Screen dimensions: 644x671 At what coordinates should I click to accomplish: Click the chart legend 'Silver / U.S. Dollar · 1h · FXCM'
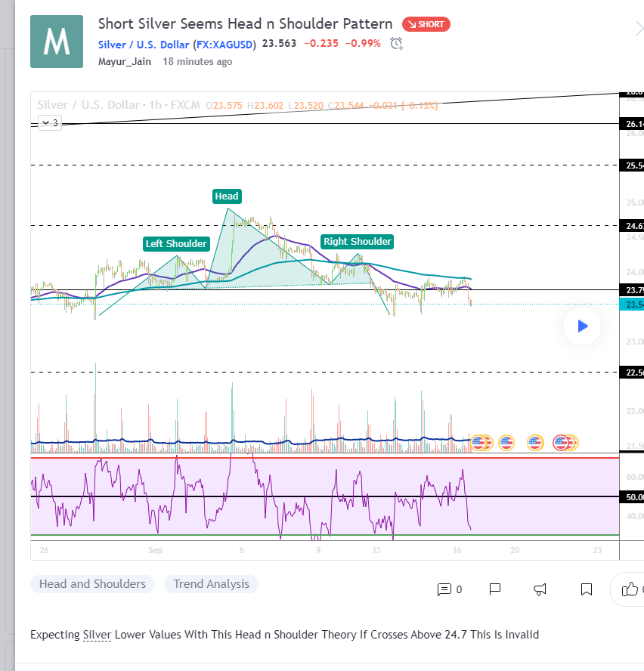pos(119,105)
